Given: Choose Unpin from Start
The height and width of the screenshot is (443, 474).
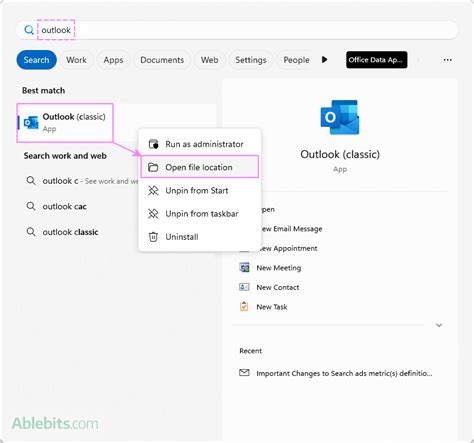Looking at the screenshot, I should tap(199, 191).
